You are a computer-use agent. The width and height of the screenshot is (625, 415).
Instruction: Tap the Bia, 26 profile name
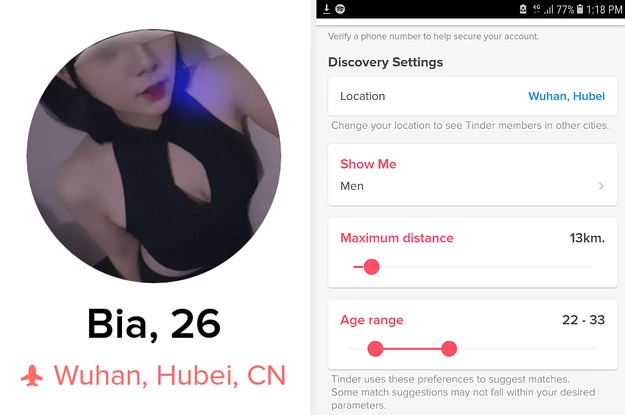[x=153, y=324]
